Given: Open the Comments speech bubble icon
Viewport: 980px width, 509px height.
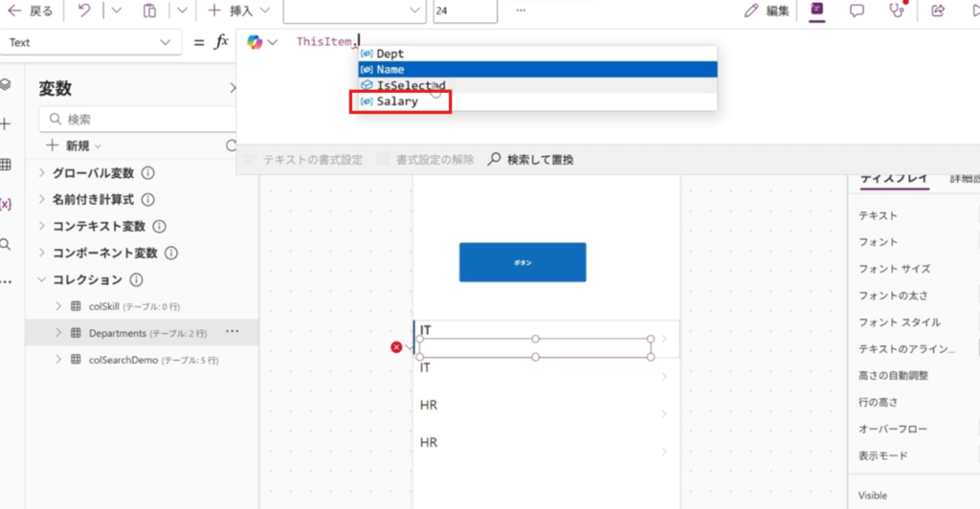Looking at the screenshot, I should pyautogui.click(x=857, y=11).
